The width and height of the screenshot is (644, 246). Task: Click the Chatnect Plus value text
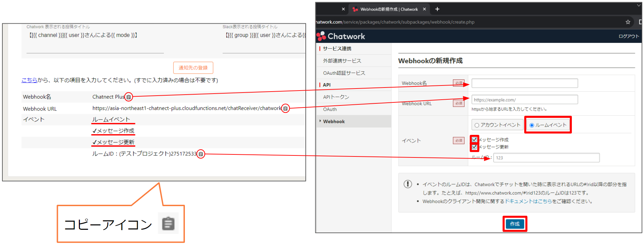(108, 97)
